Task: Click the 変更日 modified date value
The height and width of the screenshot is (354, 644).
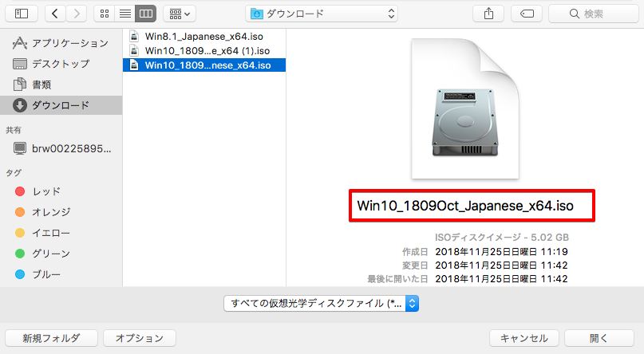Action: pos(501,265)
